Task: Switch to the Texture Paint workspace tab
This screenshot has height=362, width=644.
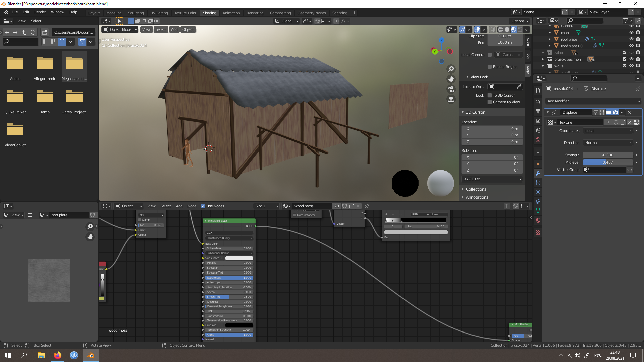Action: [x=185, y=13]
